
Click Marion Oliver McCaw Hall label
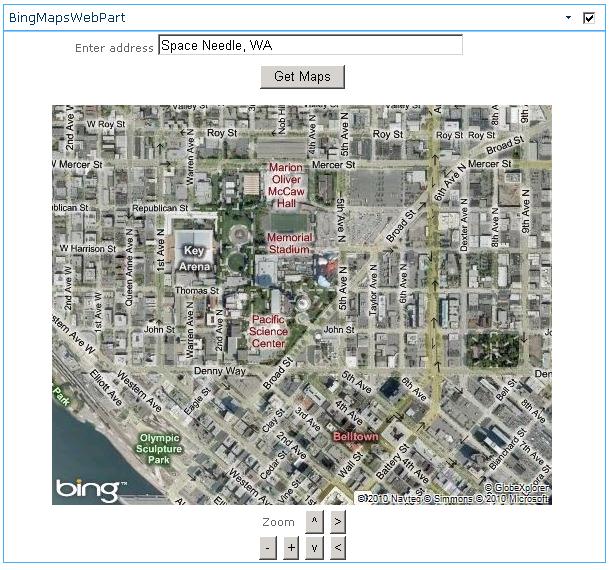tap(286, 185)
